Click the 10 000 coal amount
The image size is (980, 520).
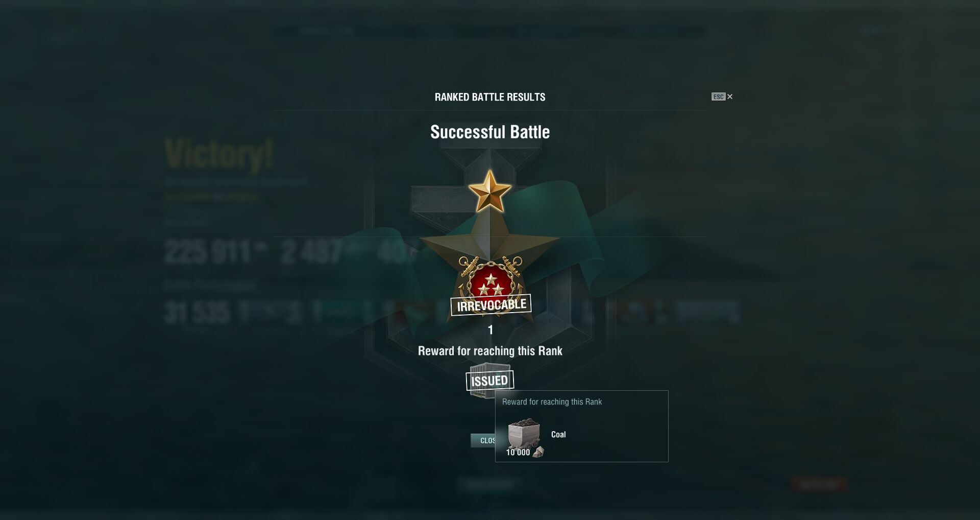[518, 453]
